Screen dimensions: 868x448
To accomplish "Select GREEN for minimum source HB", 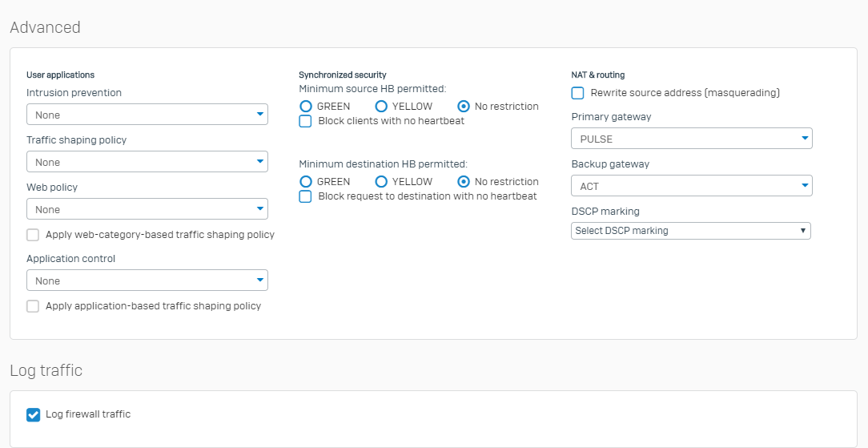I will pyautogui.click(x=305, y=106).
